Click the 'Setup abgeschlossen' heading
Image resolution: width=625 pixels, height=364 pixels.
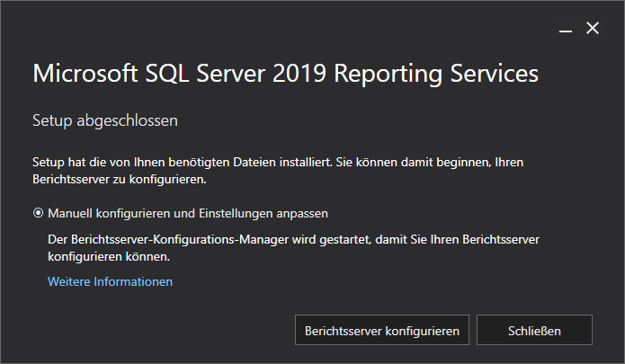pos(105,120)
